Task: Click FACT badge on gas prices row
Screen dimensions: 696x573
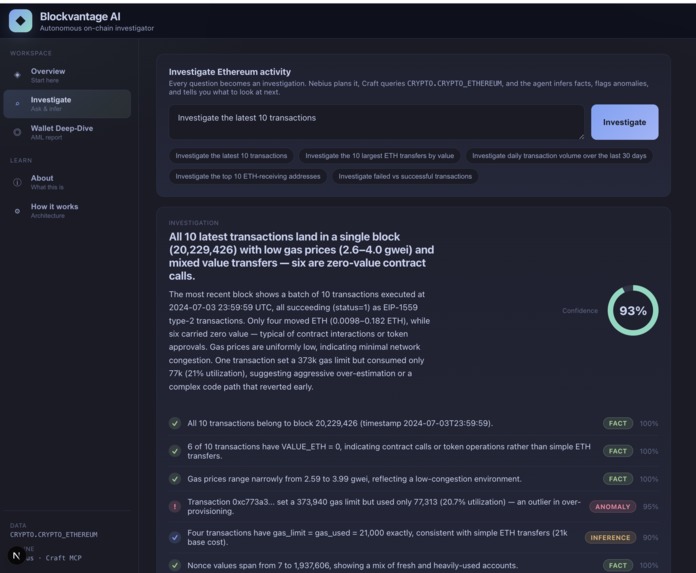Action: point(617,479)
